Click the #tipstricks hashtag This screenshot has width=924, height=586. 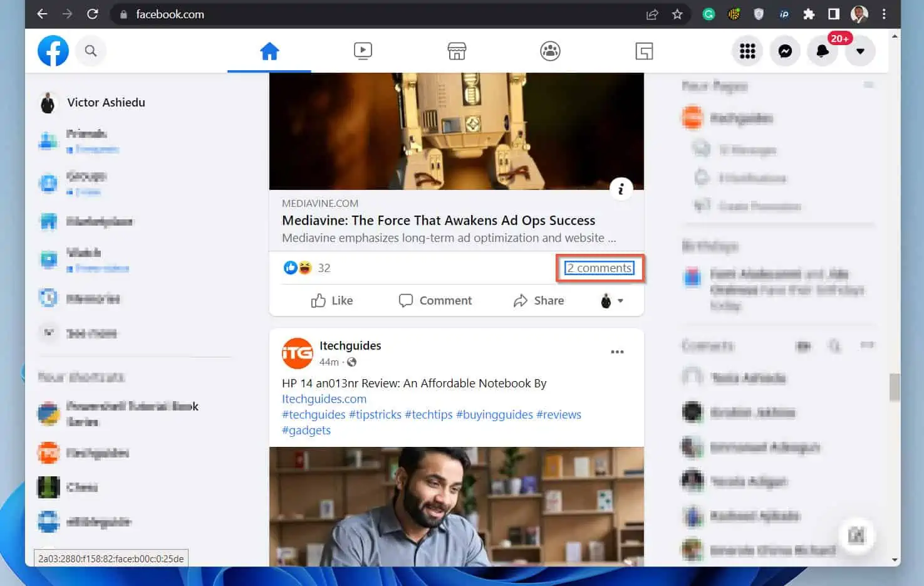click(375, 415)
